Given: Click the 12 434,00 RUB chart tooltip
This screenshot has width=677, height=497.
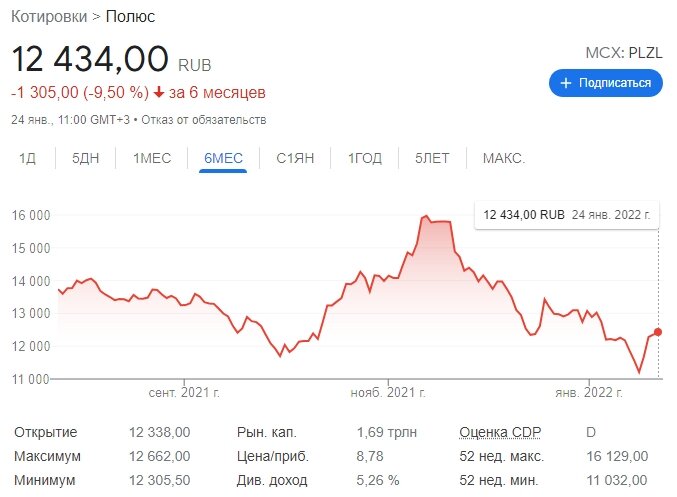Looking at the screenshot, I should click(566, 215).
